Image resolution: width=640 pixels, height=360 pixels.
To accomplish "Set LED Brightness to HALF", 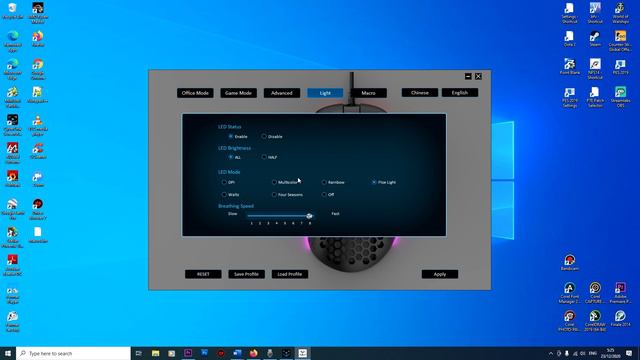I will click(x=264, y=157).
